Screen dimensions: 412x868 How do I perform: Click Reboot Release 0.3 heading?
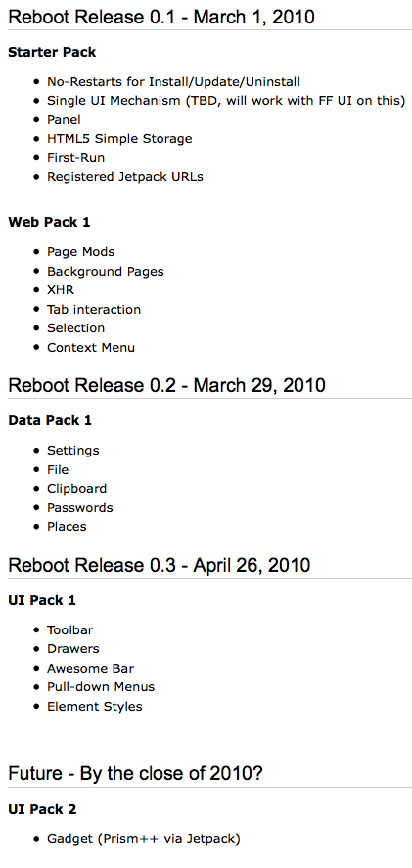160,565
